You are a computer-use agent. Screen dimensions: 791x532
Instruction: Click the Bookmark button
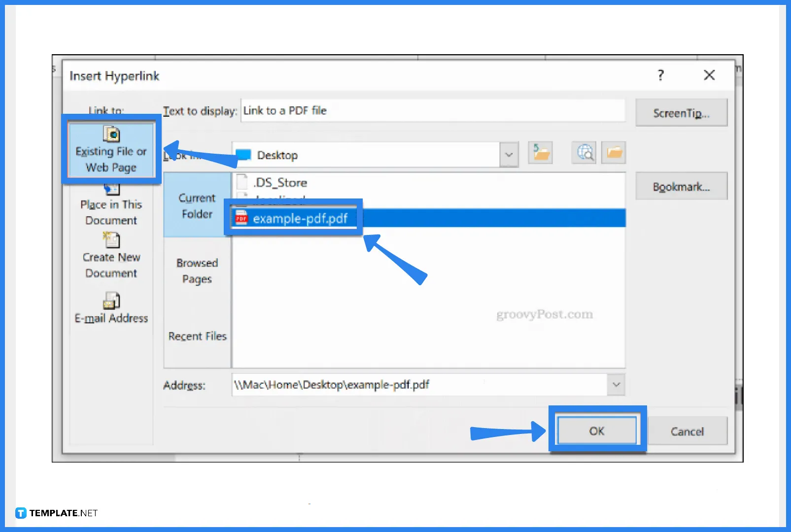click(x=681, y=186)
